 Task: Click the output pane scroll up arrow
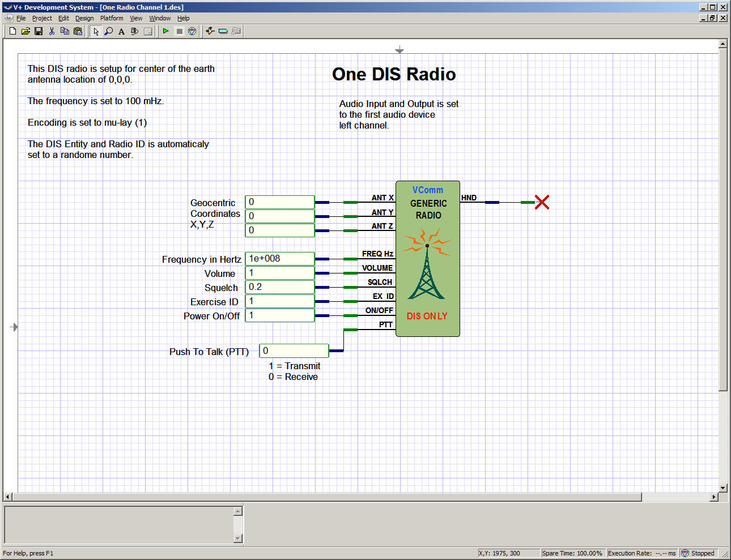[x=238, y=511]
